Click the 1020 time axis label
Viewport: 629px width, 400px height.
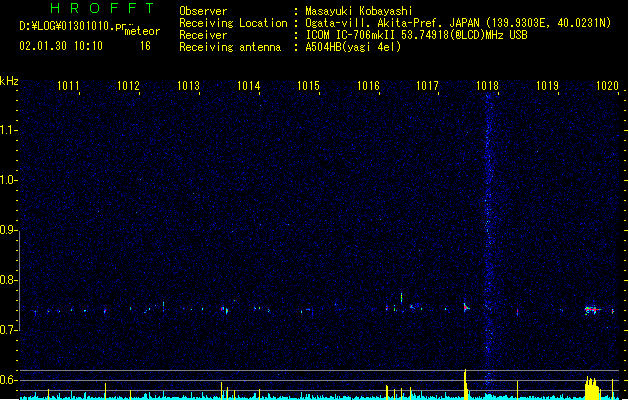click(x=607, y=86)
